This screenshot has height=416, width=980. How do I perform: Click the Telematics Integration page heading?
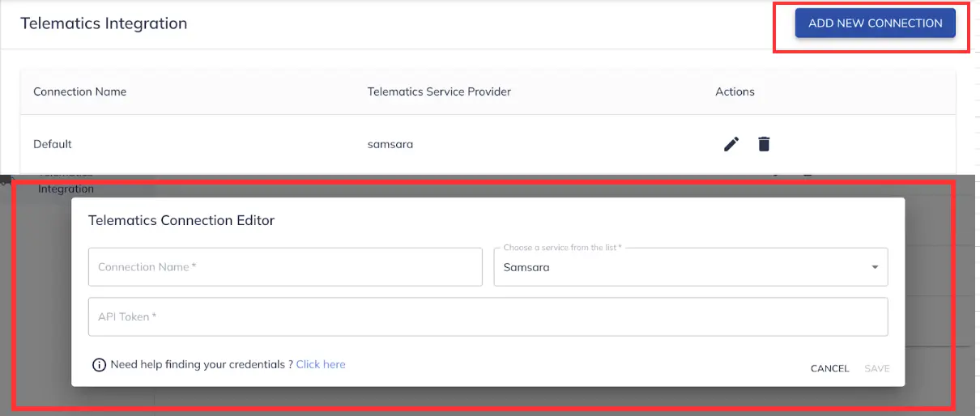104,23
